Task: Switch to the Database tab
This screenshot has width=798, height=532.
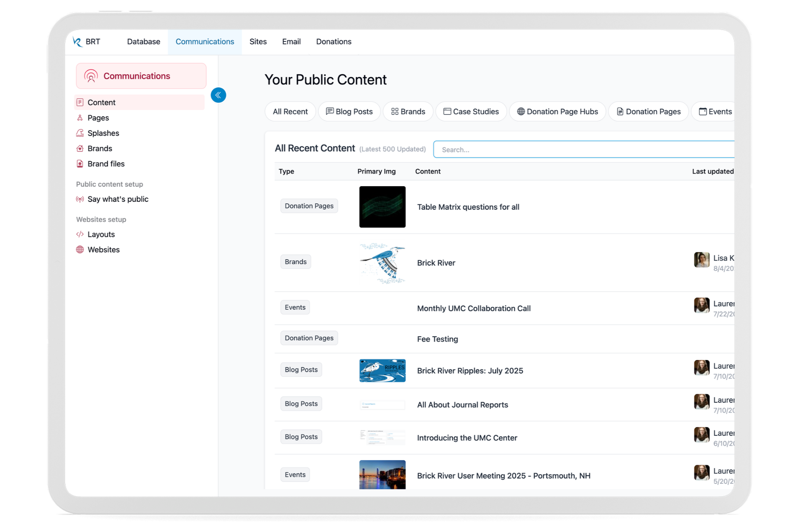Action: (x=143, y=42)
